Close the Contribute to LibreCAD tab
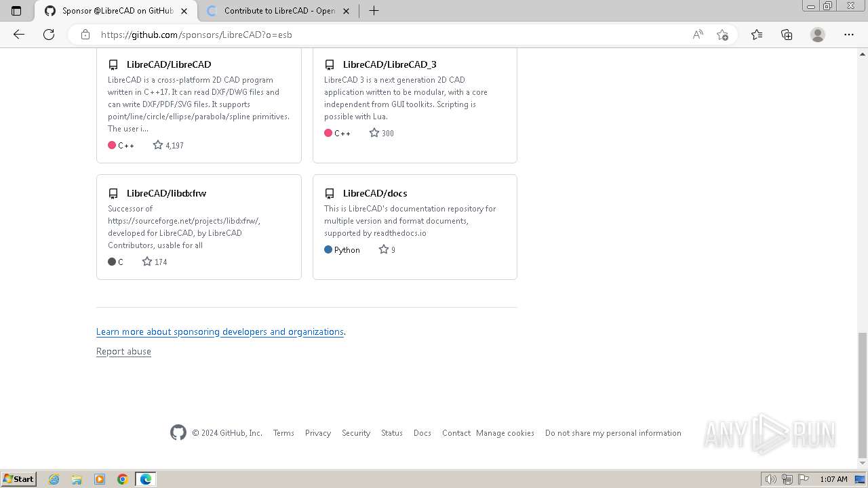 pos(347,11)
